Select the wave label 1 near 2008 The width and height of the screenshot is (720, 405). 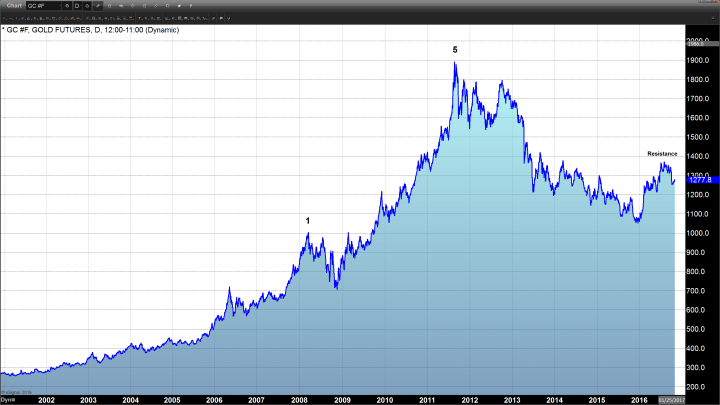[307, 220]
